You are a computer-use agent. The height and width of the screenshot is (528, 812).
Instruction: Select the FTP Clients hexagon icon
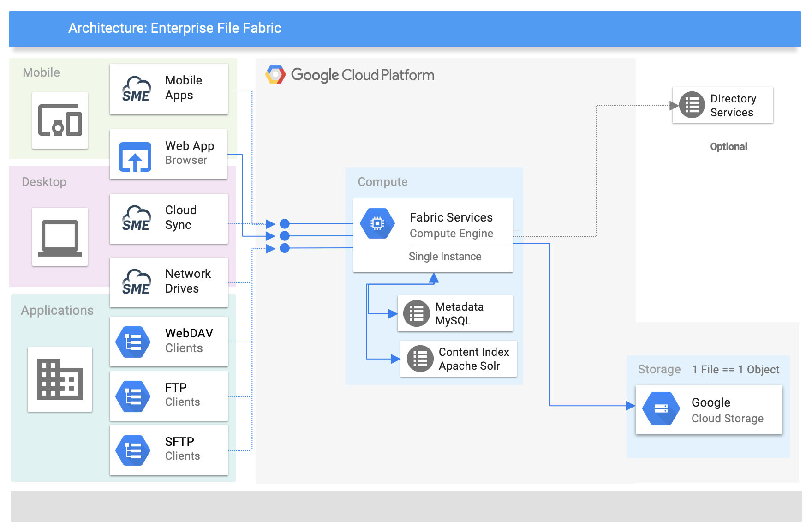pyautogui.click(x=133, y=396)
